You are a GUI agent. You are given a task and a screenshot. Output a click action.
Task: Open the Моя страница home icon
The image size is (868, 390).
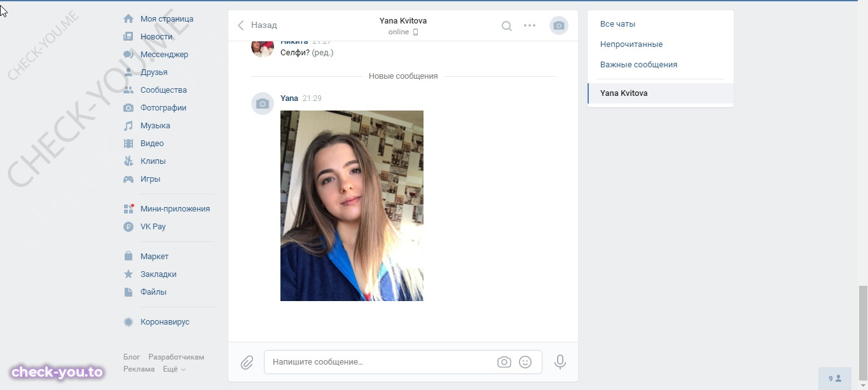coord(128,19)
